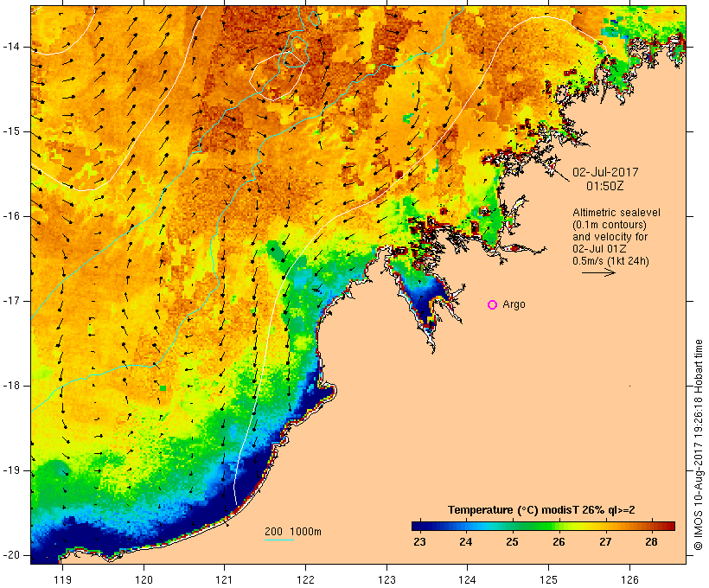Click the latitude axis label '-16'
Screen dimensions: 709x588
[x=11, y=216]
